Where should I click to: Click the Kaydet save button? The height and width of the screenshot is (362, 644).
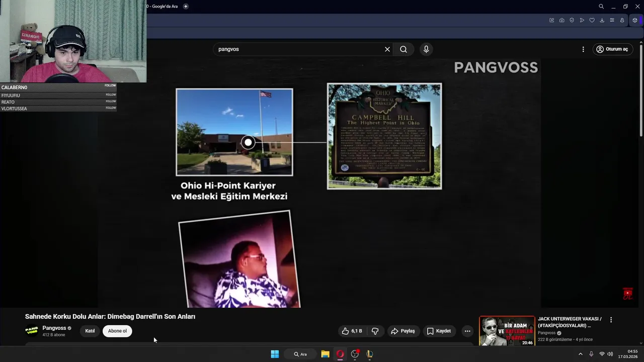pyautogui.click(x=439, y=331)
